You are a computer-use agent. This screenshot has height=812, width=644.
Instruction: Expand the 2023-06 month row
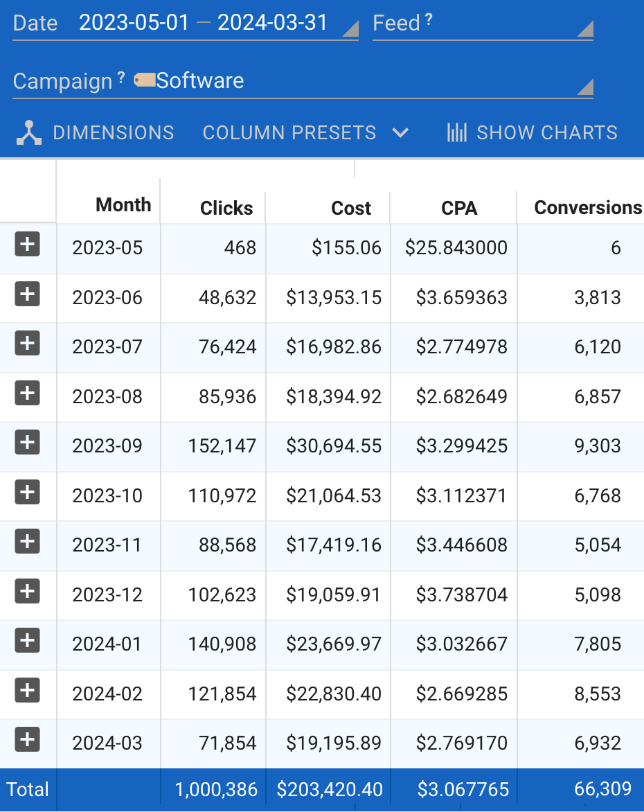pyautogui.click(x=27, y=294)
